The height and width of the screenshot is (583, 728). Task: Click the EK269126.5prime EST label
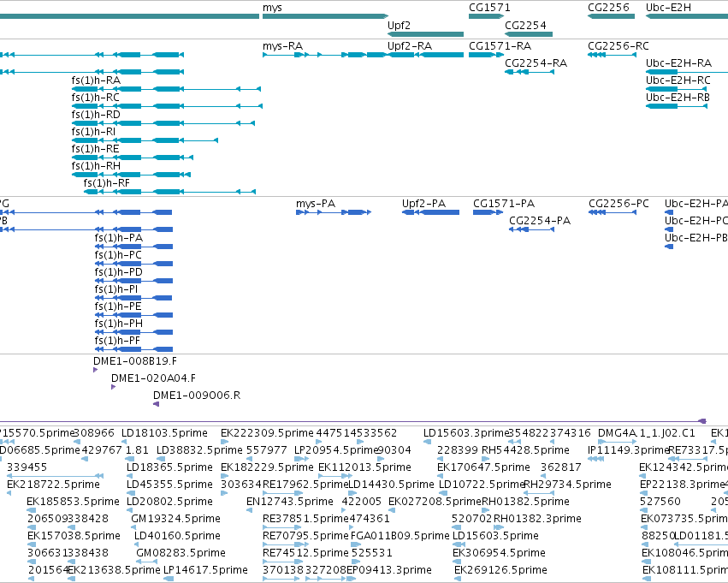500,571
